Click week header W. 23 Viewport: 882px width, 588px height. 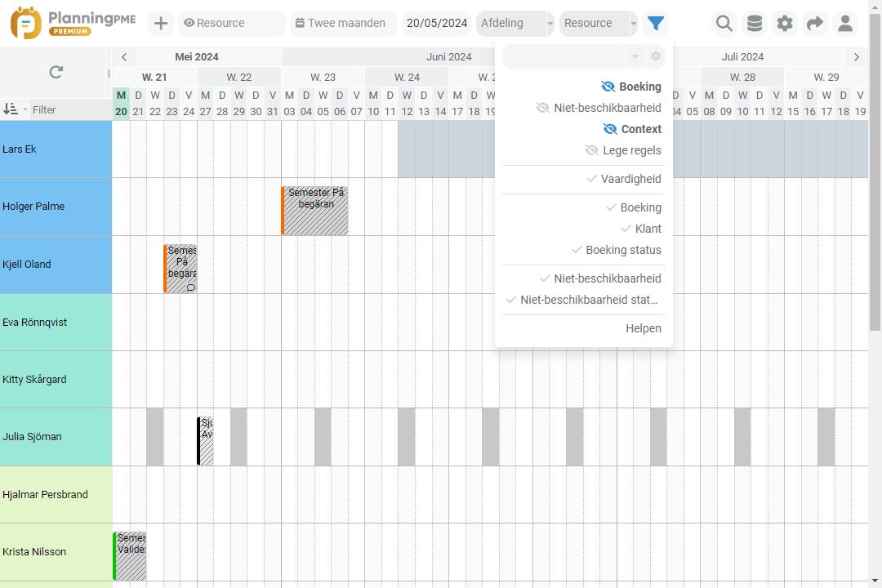tap(323, 77)
